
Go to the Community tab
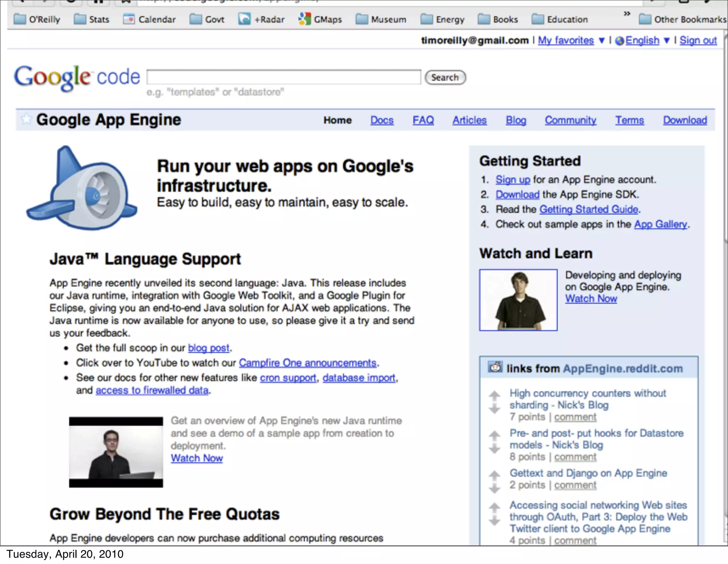[x=571, y=120]
